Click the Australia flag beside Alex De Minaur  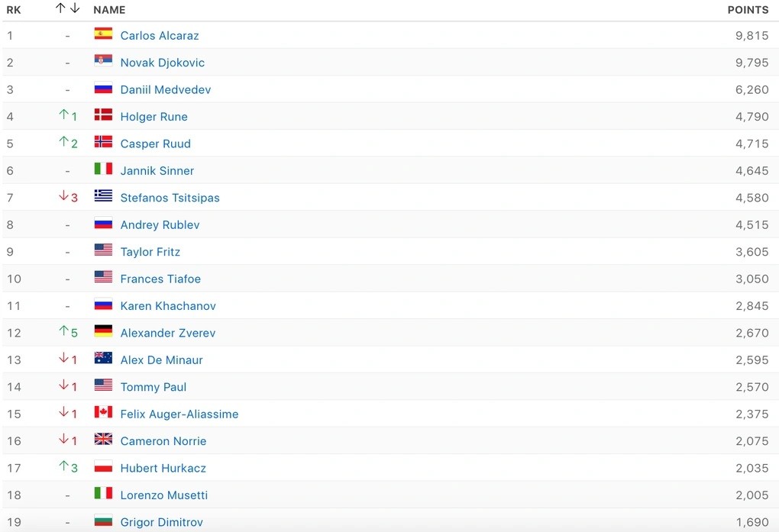[x=103, y=358]
